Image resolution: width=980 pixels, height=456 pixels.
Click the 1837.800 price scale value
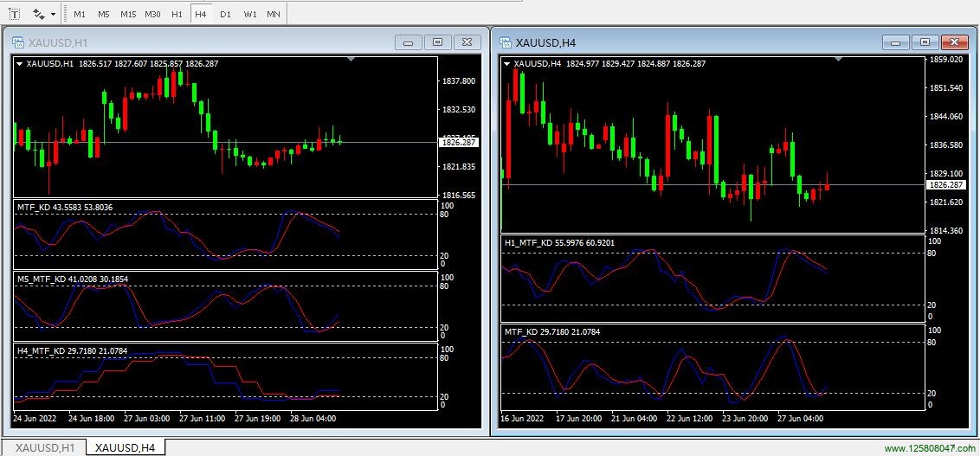(460, 81)
